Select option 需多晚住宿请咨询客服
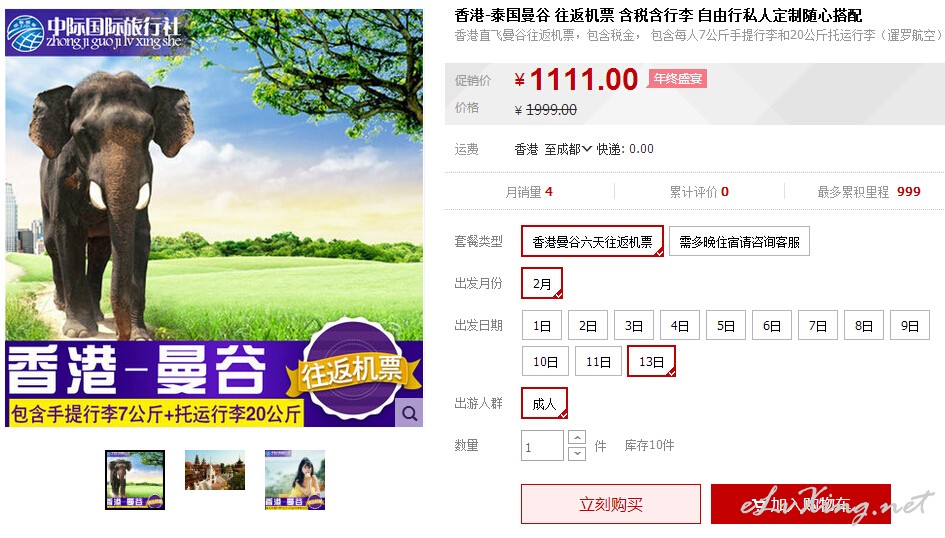The image size is (945, 538). point(739,242)
